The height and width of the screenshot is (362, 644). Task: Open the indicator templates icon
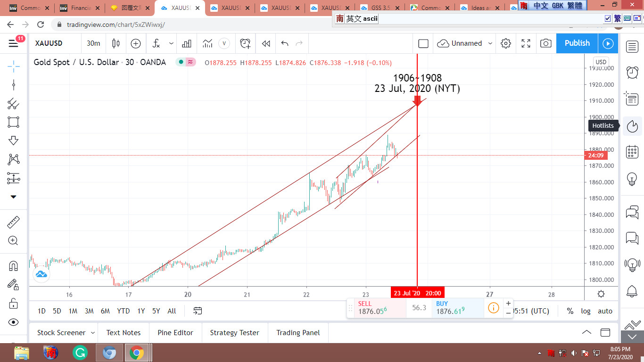pos(207,43)
